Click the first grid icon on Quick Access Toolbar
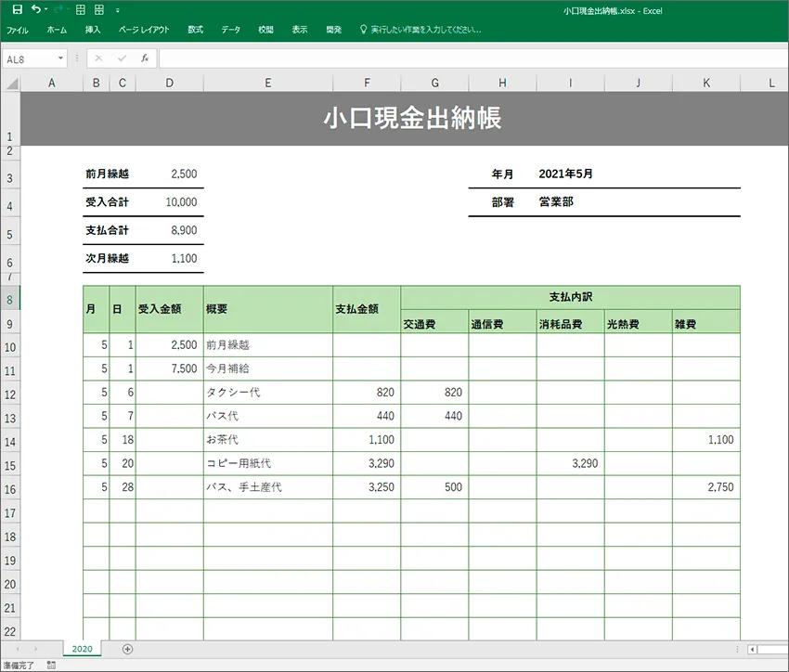789x672 pixels. [x=80, y=9]
